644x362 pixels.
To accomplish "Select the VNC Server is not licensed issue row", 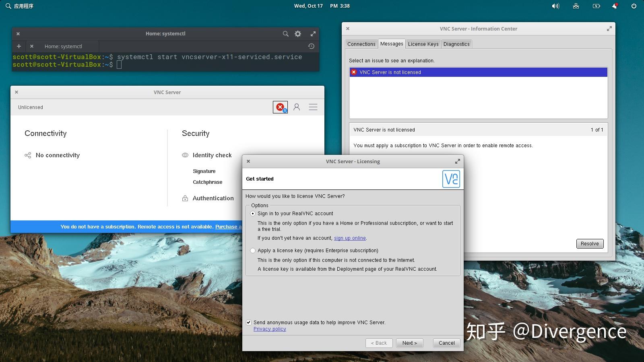I will click(478, 72).
